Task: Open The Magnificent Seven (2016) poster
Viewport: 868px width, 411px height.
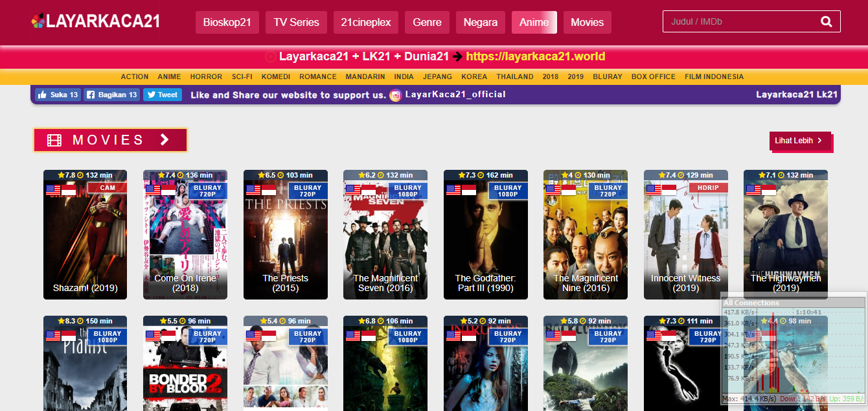Action: click(x=385, y=235)
